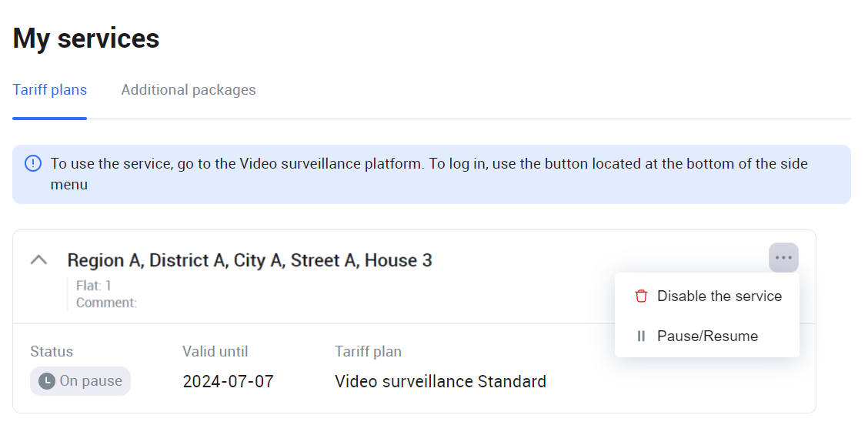868x425 pixels.
Task: Click the valid until date 2024-07-07
Action: point(228,381)
